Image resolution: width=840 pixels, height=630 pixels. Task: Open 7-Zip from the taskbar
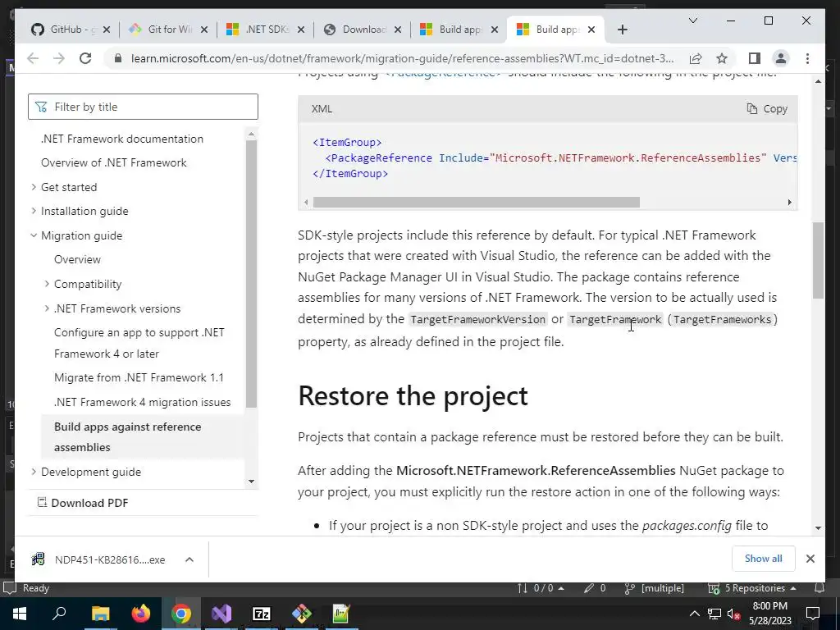[262, 614]
